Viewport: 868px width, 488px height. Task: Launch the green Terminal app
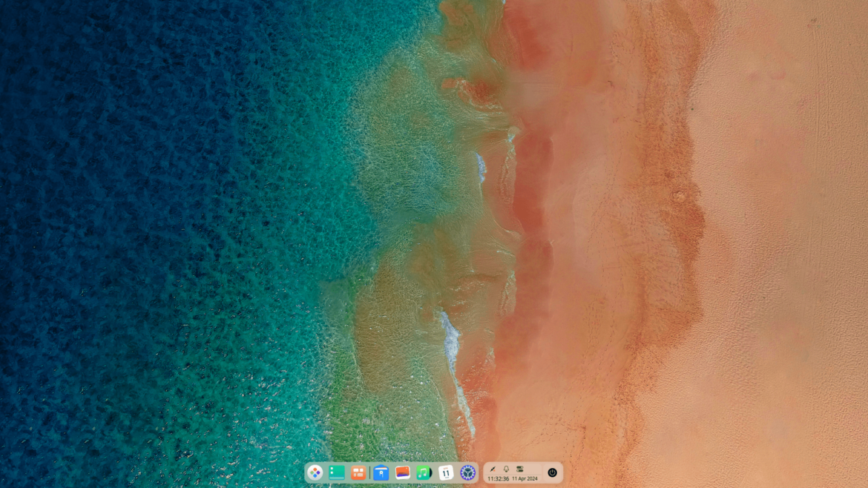(x=335, y=472)
